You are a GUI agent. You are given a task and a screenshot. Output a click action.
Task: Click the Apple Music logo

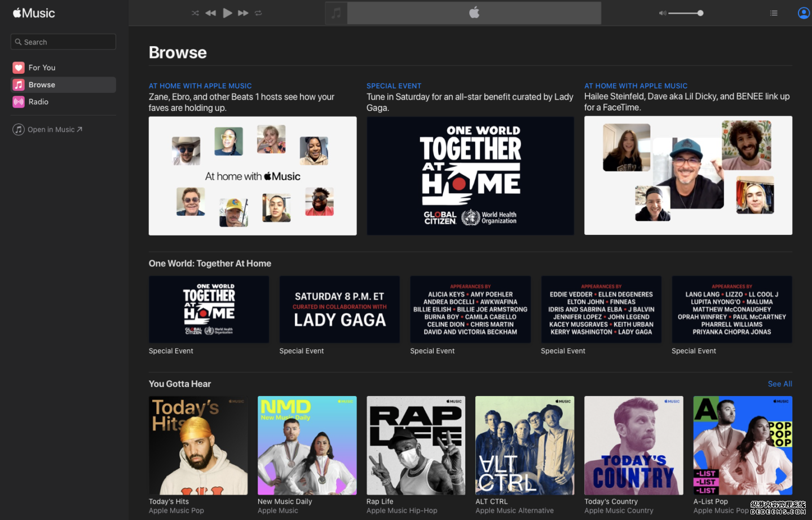34,13
